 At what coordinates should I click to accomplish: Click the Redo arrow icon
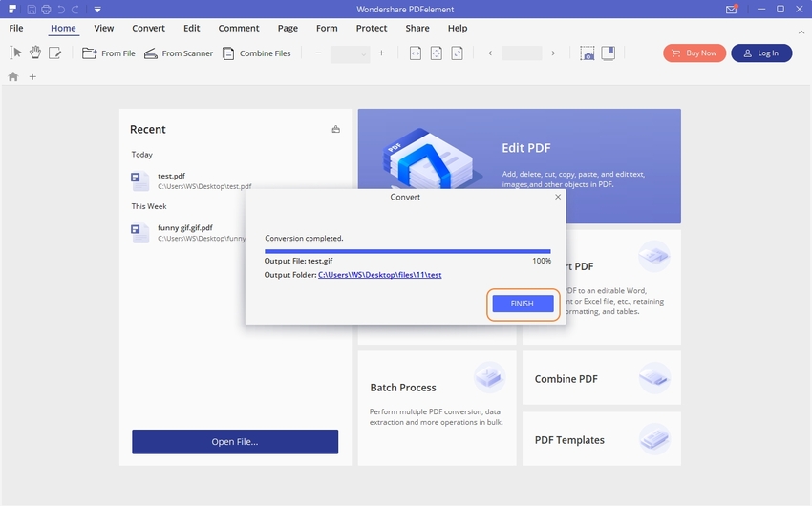(x=75, y=10)
